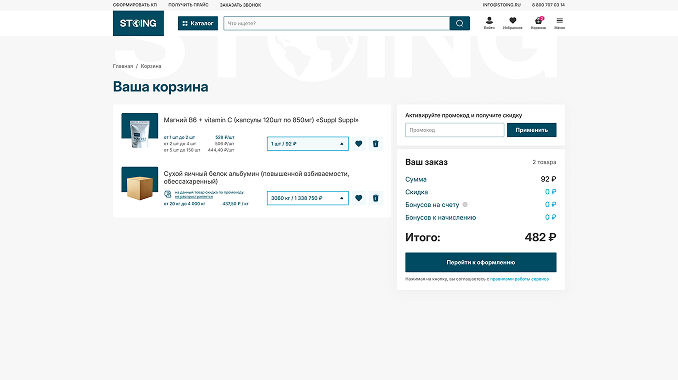Click the Итого total 482 ₽ value
678x380 pixels.
tap(540, 237)
